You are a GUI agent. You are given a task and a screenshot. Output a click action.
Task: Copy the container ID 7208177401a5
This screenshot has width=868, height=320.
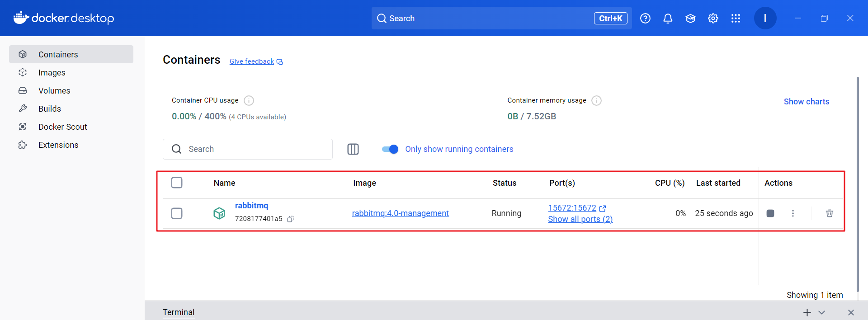coord(291,219)
